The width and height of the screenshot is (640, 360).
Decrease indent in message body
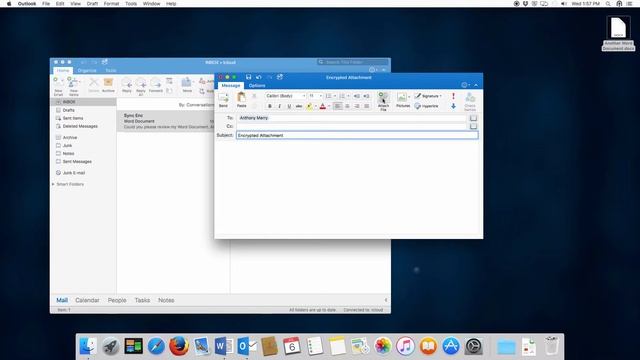[x=356, y=96]
